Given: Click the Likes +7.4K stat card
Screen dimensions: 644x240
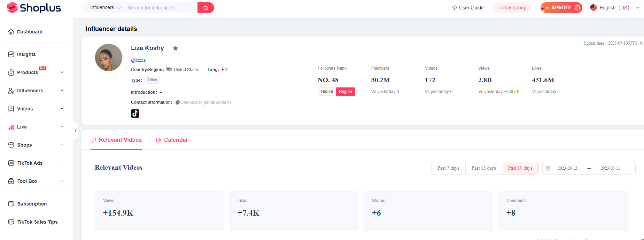Looking at the screenshot, I should 294,211.
